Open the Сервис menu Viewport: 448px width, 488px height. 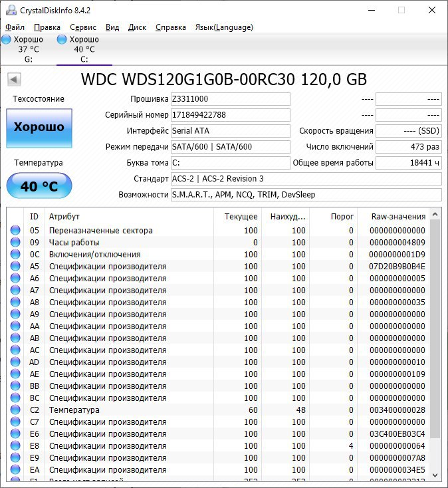[83, 27]
